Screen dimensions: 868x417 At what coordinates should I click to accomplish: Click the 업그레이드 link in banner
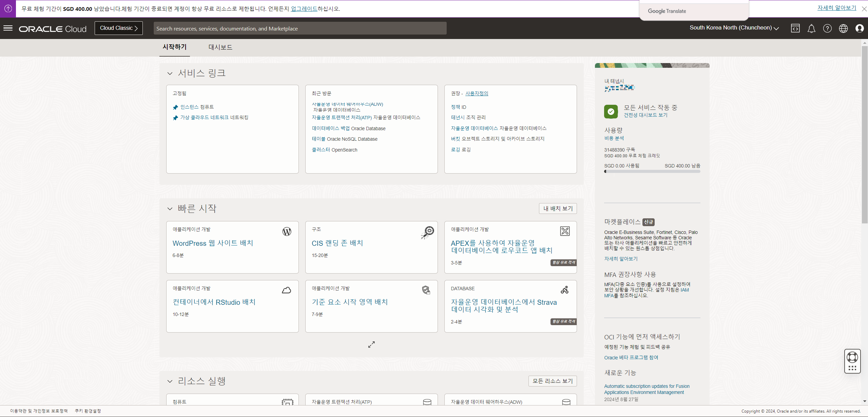coord(304,8)
